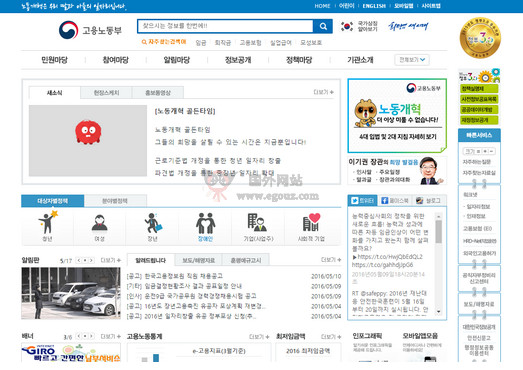Viewport: 523px width, 370px height.
Task: Select the Facebook tab icon
Action: pyautogui.click(x=384, y=200)
